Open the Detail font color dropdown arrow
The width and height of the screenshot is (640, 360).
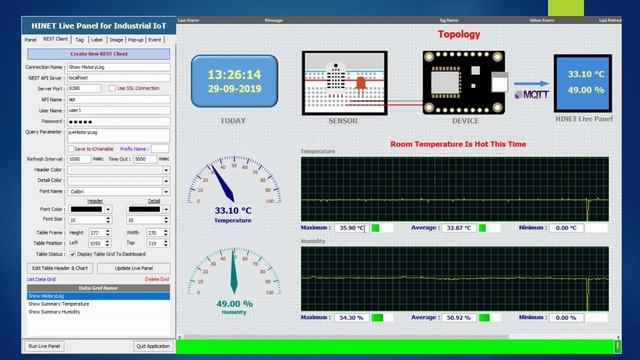[166, 209]
